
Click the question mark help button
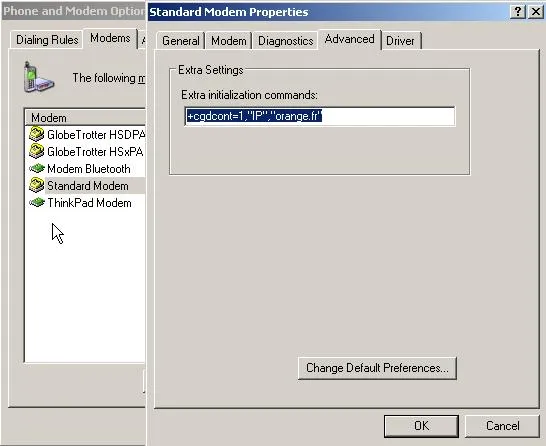pyautogui.click(x=518, y=12)
